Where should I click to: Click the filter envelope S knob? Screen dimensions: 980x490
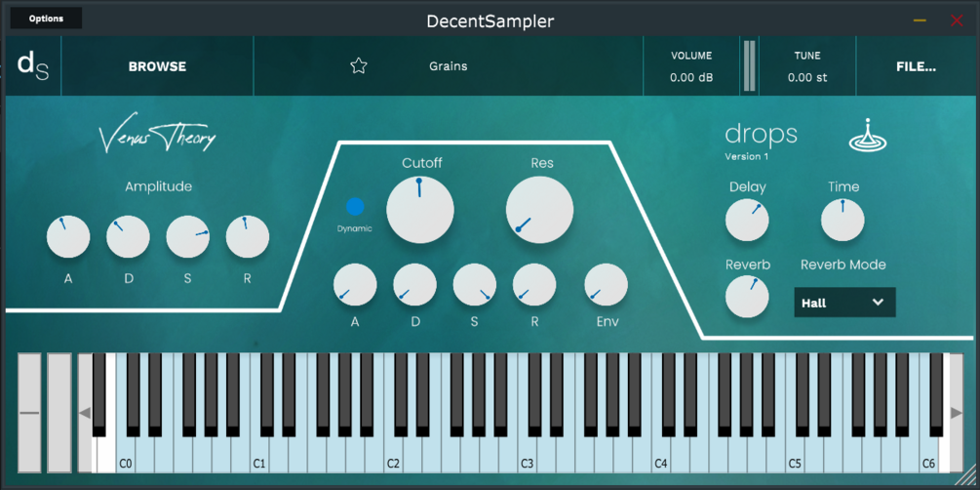pos(474,285)
